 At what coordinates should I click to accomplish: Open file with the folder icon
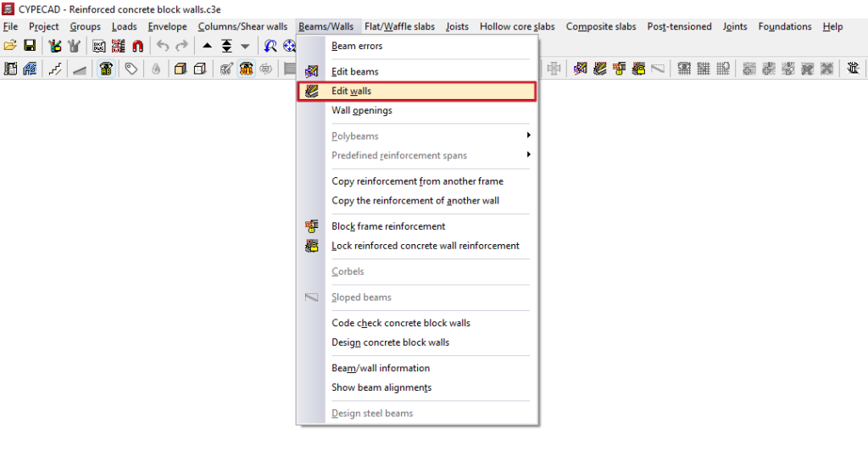pyautogui.click(x=10, y=46)
